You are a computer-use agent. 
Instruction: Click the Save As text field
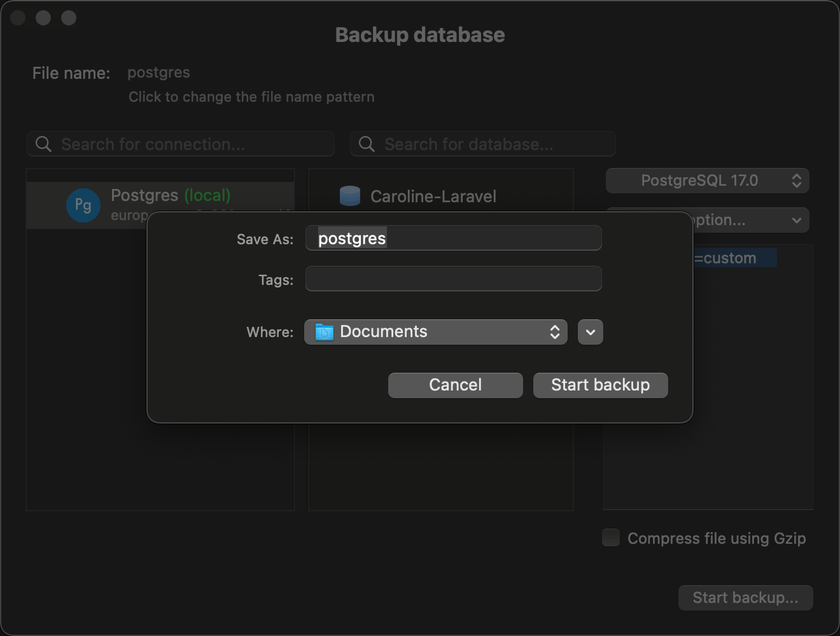[x=453, y=238]
